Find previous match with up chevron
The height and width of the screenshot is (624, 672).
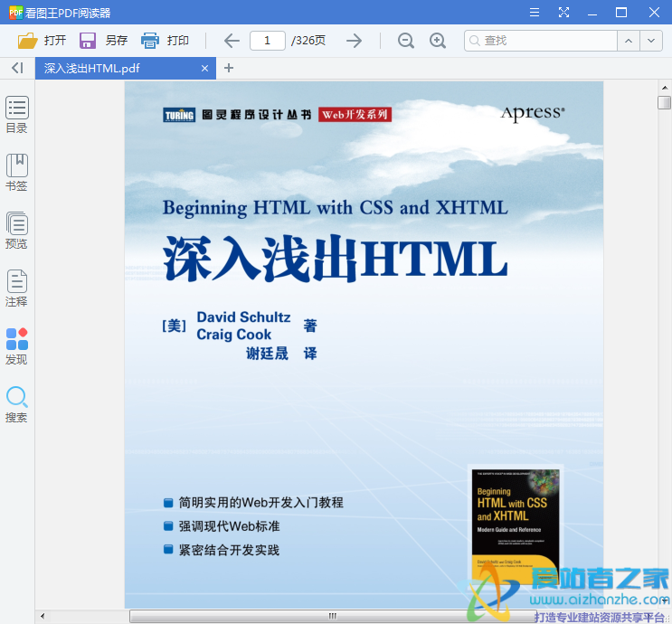point(629,41)
